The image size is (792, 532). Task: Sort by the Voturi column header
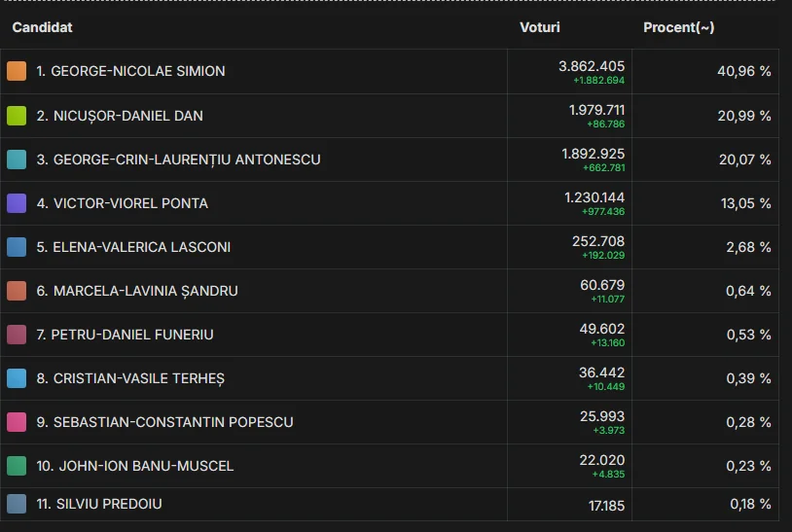pos(540,27)
